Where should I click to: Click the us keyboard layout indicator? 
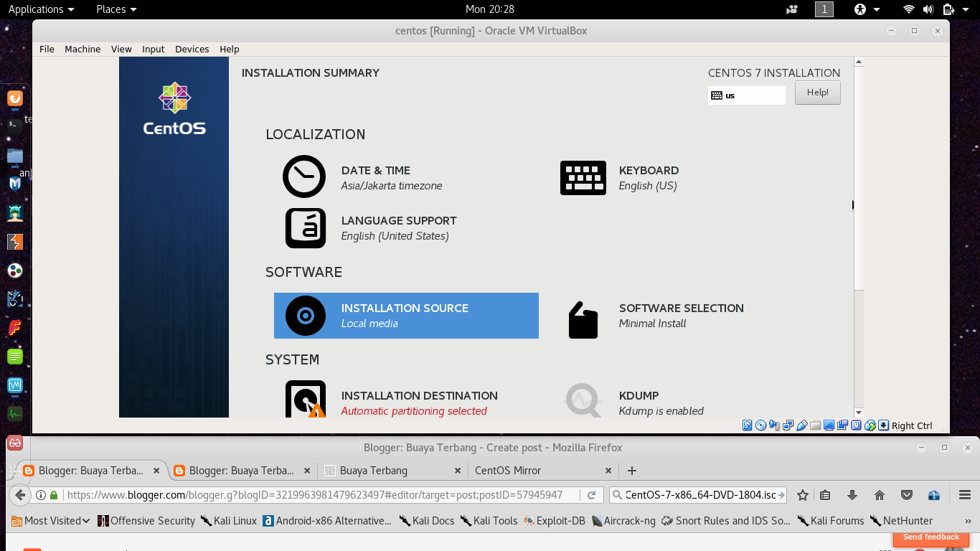pos(747,95)
